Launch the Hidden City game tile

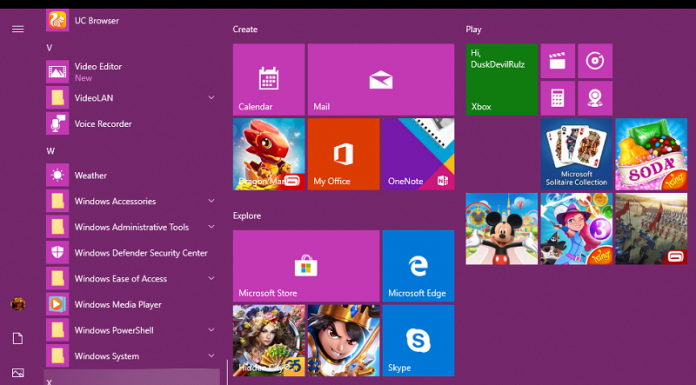point(269,341)
